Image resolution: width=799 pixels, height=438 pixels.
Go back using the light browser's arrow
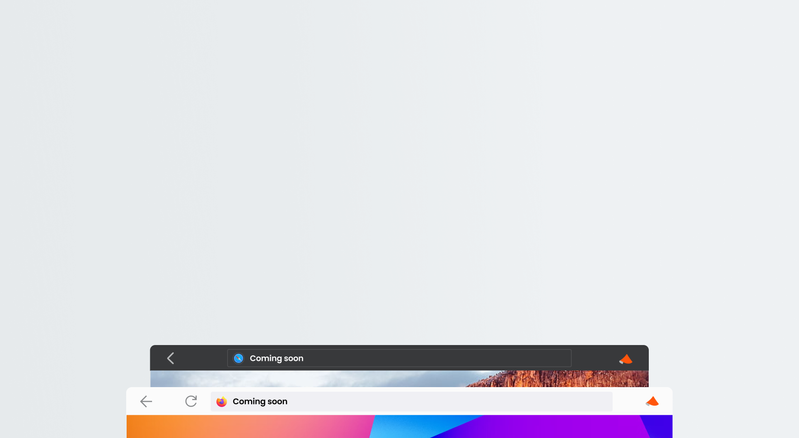click(146, 401)
